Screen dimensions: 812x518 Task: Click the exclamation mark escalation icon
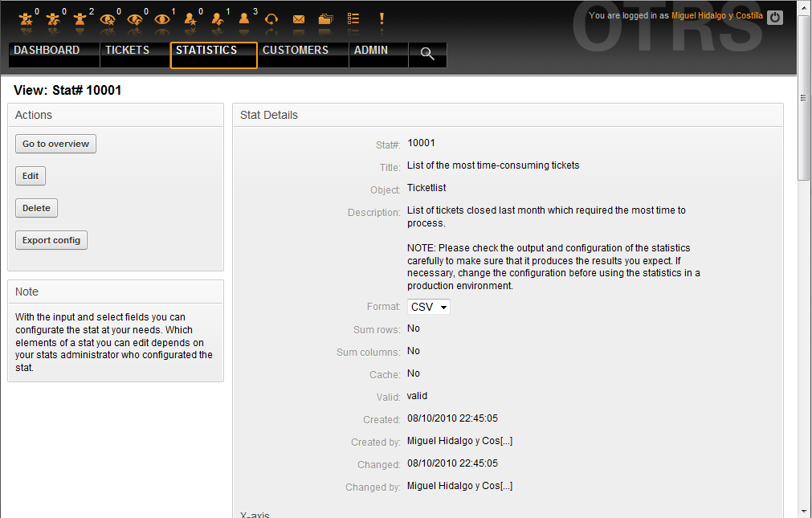pos(382,18)
